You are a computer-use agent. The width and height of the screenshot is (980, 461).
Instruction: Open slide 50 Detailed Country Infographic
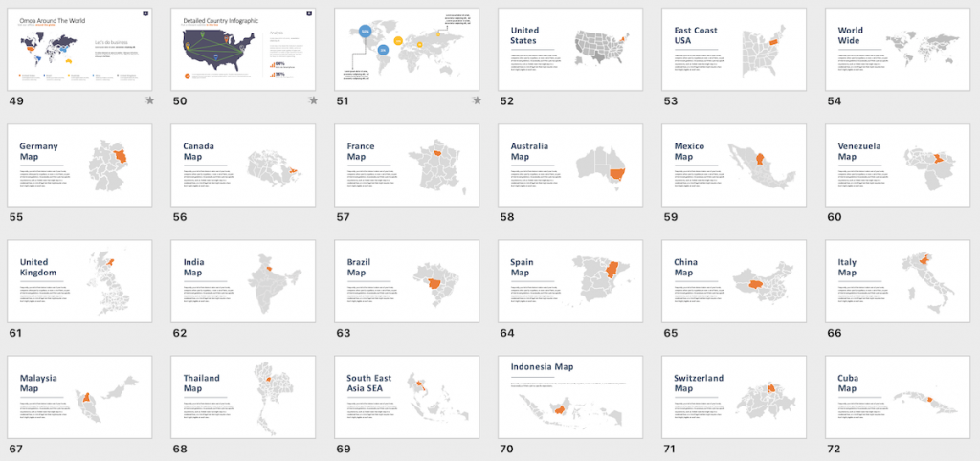243,49
